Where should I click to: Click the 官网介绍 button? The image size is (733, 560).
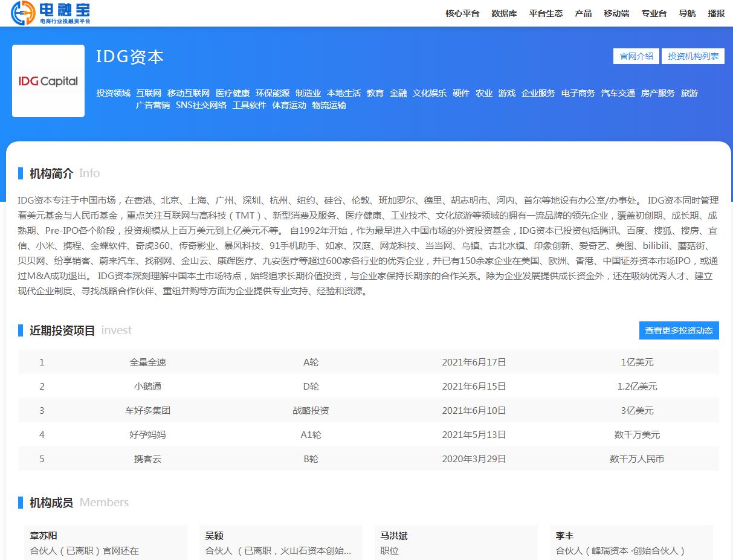click(636, 56)
